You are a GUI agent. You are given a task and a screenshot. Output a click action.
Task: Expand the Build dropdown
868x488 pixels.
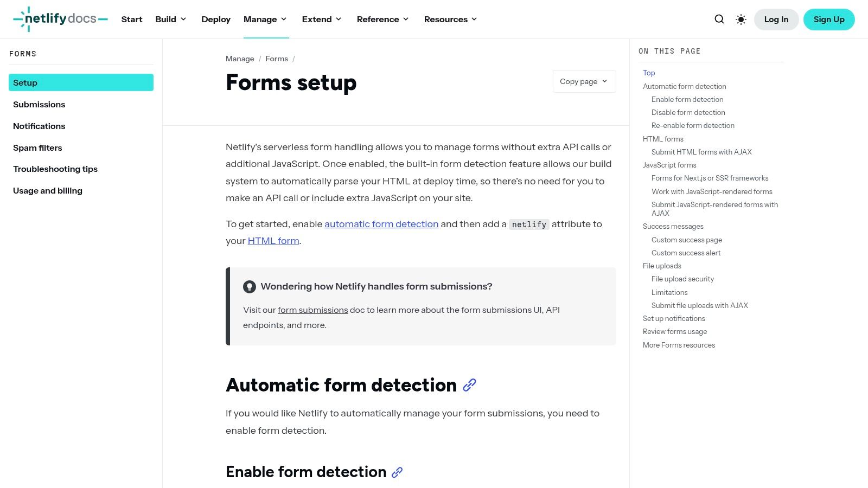pos(170,19)
